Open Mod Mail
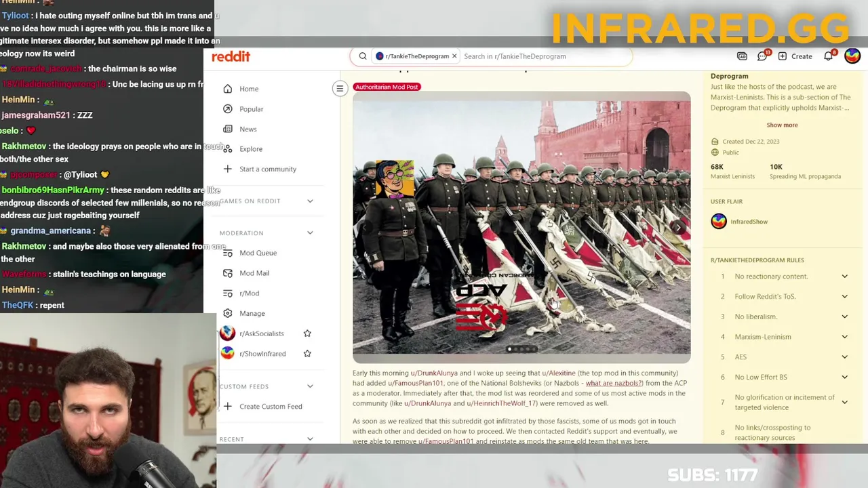Image resolution: width=868 pixels, height=488 pixels. click(254, 273)
